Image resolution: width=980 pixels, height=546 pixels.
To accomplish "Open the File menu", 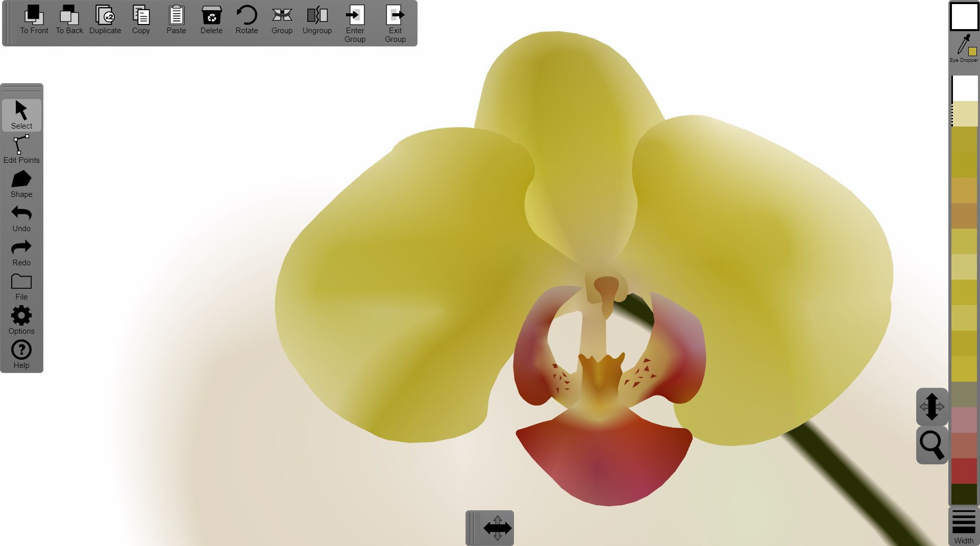I will (x=21, y=286).
